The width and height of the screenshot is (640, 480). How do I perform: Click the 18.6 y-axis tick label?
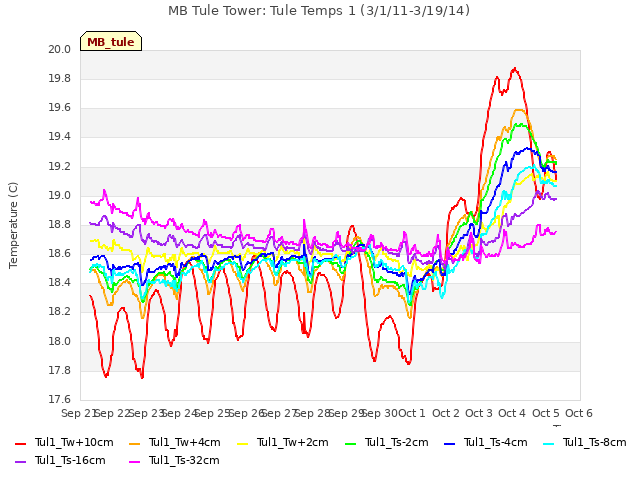[60, 254]
